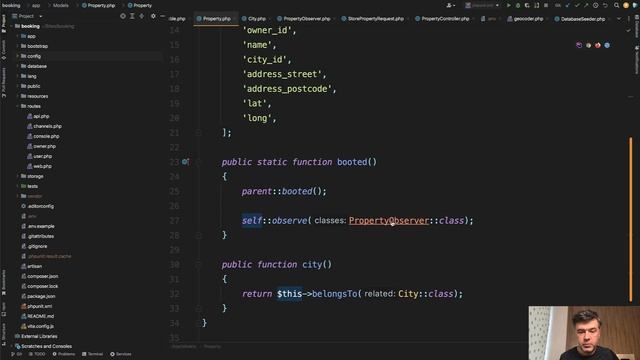
Task: Open the Services tool window
Action: click(x=121, y=354)
